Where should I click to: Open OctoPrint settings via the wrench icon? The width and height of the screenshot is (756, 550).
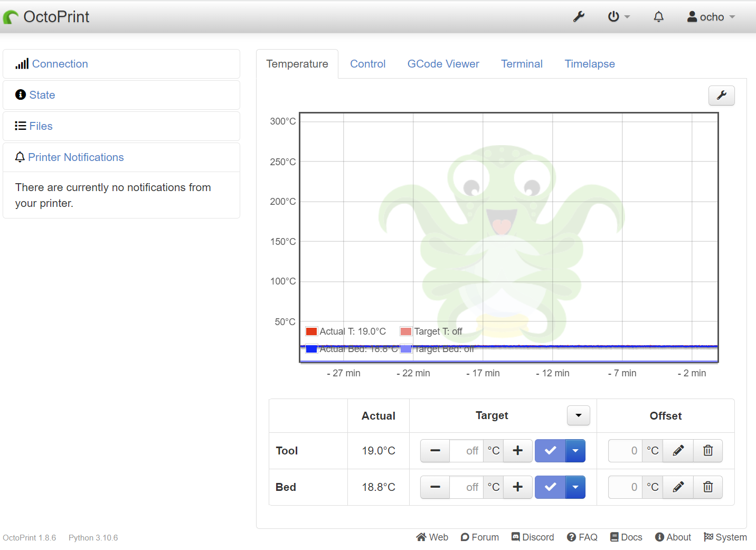click(579, 16)
